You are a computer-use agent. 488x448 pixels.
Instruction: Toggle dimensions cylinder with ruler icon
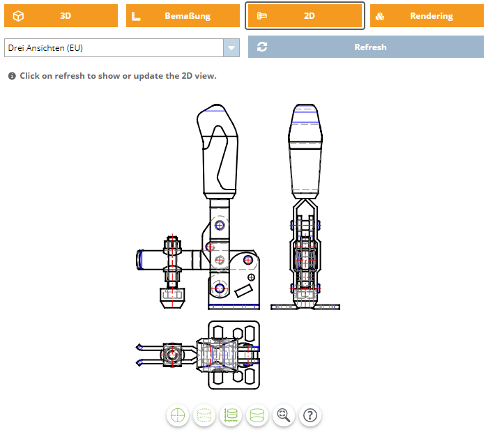click(x=231, y=415)
